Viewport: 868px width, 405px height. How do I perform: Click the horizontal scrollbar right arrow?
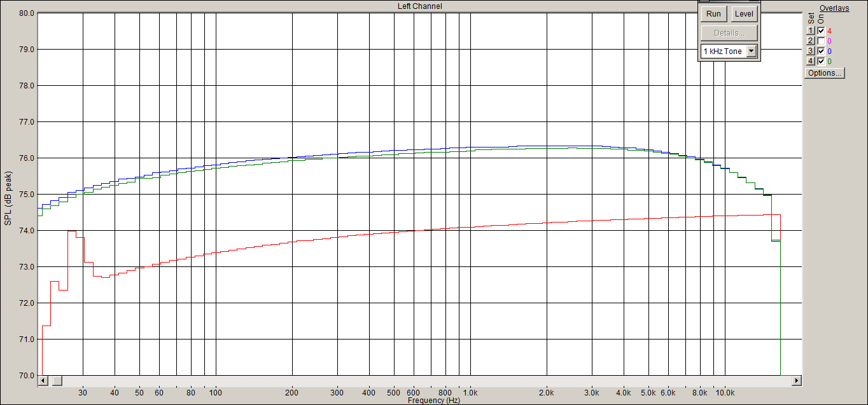click(797, 380)
